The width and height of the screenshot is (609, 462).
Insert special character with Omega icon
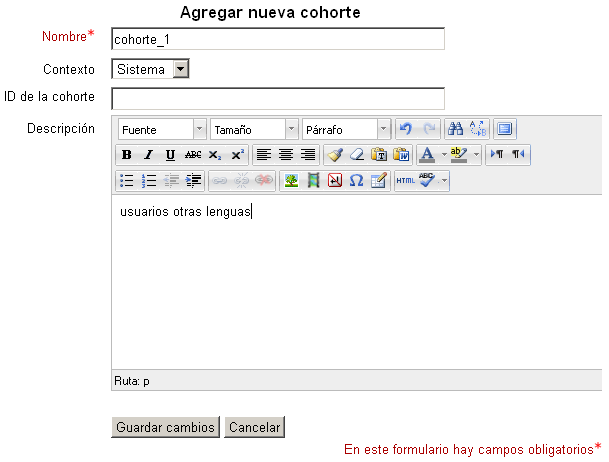[x=357, y=181]
